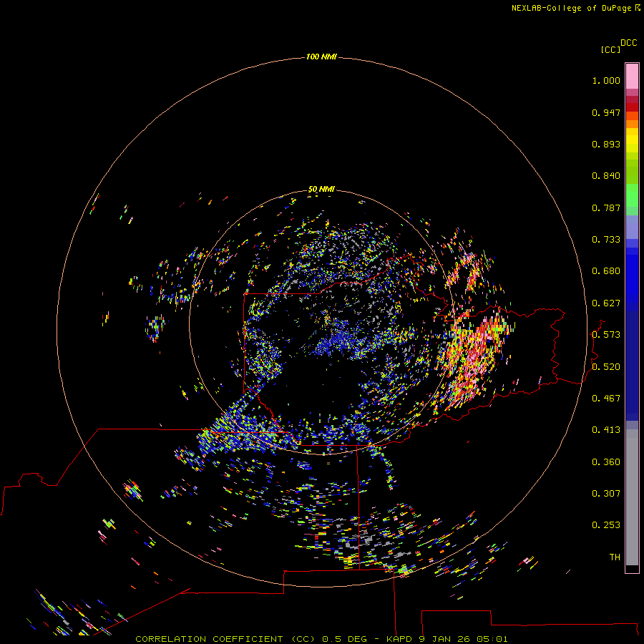Viewport: 644px width, 644px height.
Task: Click the 0.680 legend value
Action: tap(606, 271)
